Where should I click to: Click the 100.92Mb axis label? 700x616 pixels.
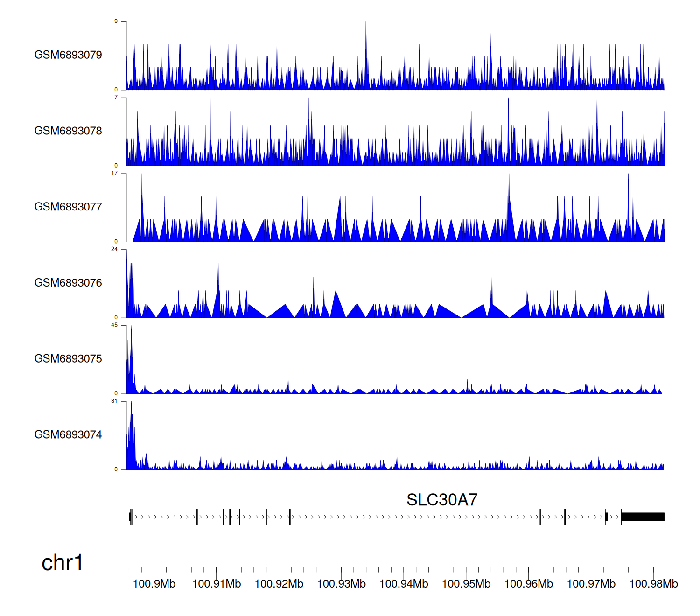pyautogui.click(x=279, y=584)
